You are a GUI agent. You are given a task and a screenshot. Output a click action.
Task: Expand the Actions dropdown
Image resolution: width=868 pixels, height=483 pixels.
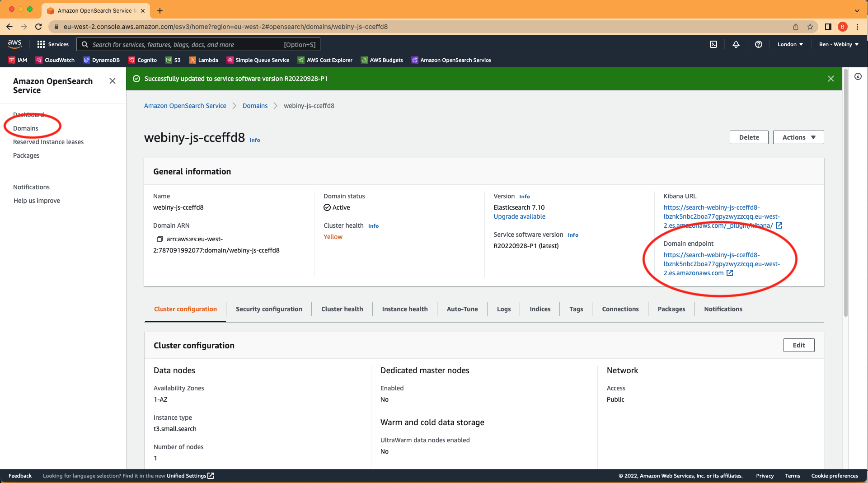pyautogui.click(x=798, y=137)
